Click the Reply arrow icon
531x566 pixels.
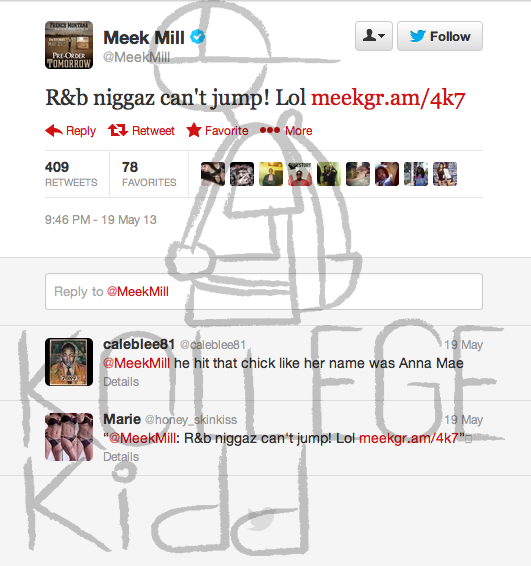pyautogui.click(x=54, y=130)
